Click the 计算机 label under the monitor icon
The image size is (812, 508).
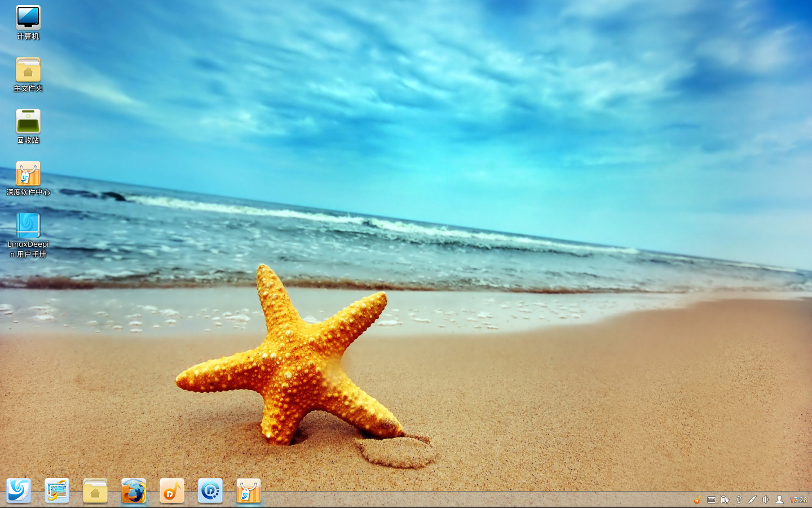(28, 36)
